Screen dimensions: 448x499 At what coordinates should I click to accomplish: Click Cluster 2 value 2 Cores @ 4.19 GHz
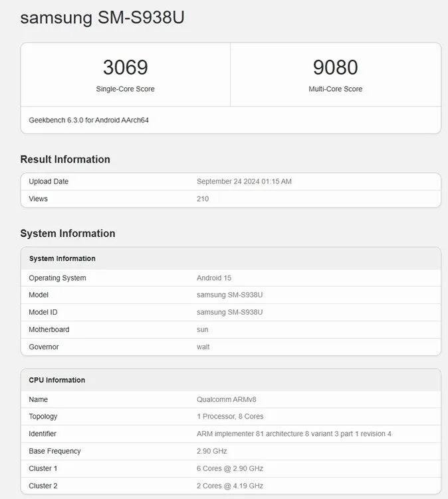tap(230, 486)
